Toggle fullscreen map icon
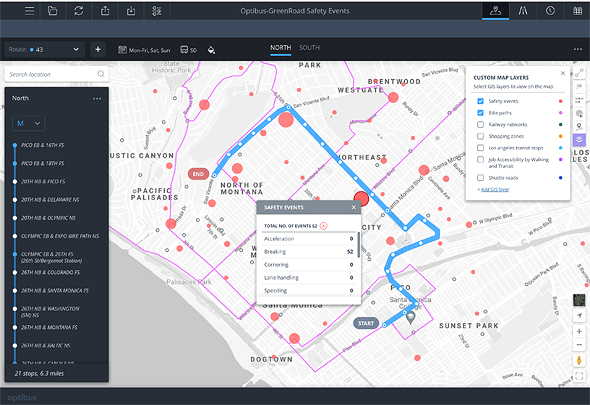 coord(579,376)
